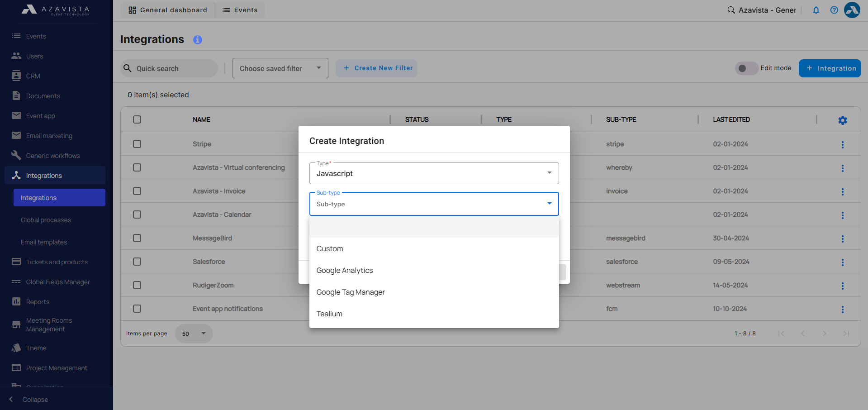
Task: Tick the select-all header checkbox
Action: pyautogui.click(x=137, y=119)
